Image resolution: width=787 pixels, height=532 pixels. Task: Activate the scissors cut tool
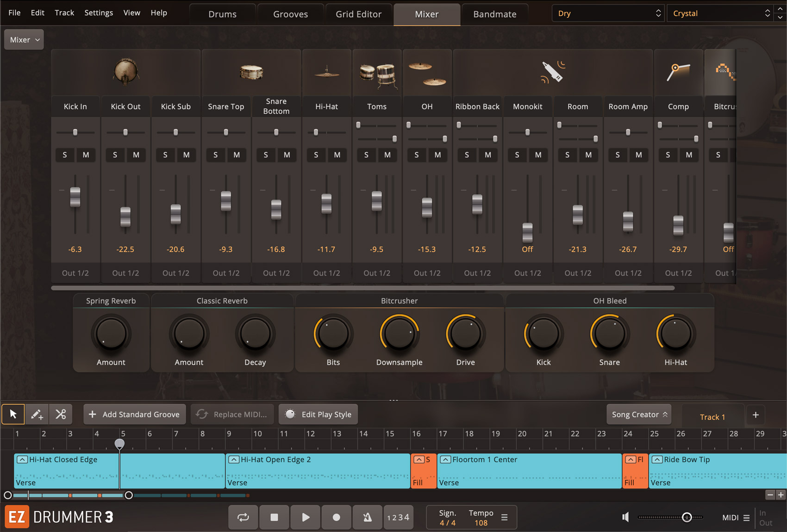point(61,414)
